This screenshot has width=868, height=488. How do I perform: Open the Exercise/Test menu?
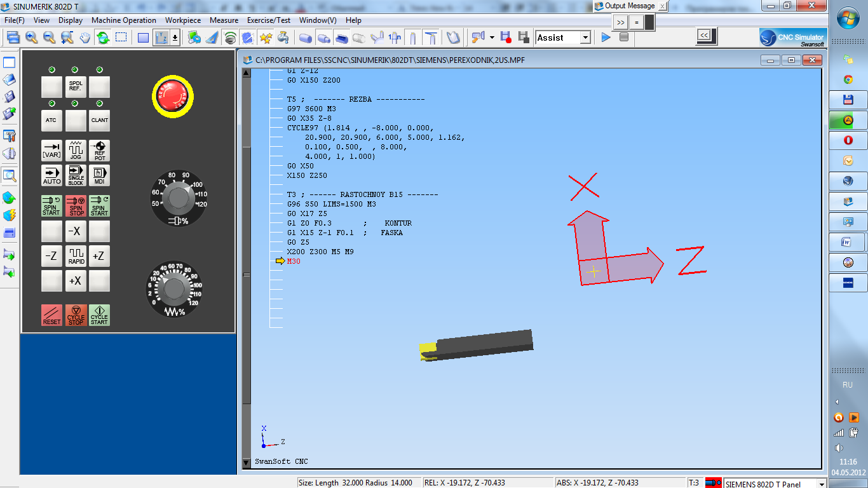tap(269, 20)
